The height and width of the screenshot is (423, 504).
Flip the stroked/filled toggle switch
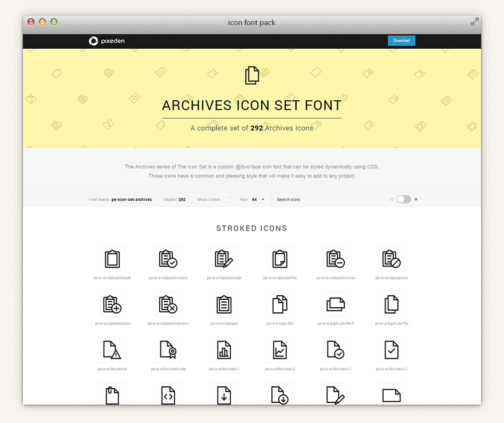[404, 199]
